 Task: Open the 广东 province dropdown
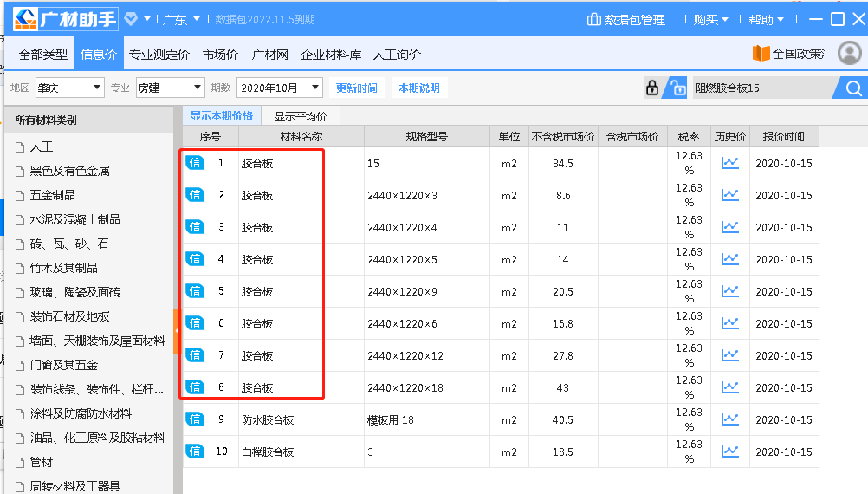181,19
